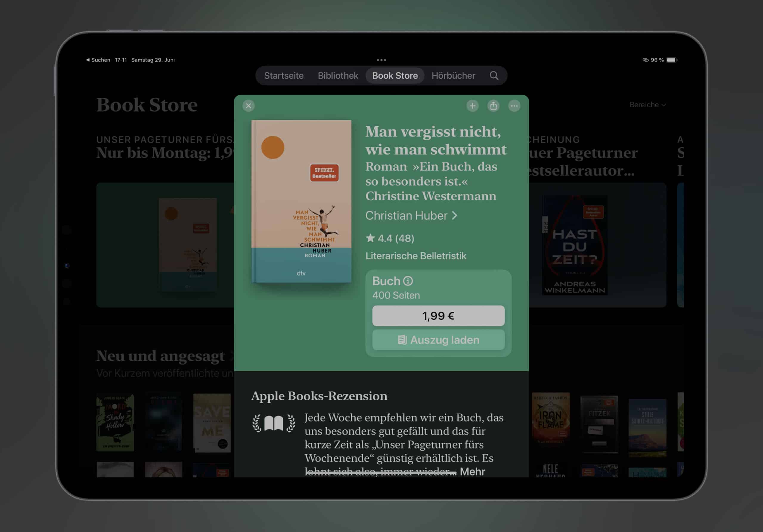Open Fitzek book cover
Image resolution: width=763 pixels, height=532 pixels.
(599, 424)
